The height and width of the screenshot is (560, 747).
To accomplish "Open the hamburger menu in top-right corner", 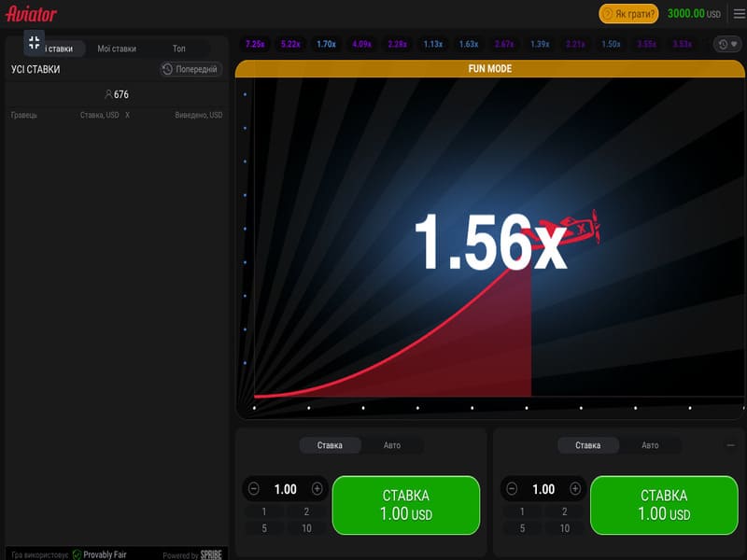I will [739, 14].
